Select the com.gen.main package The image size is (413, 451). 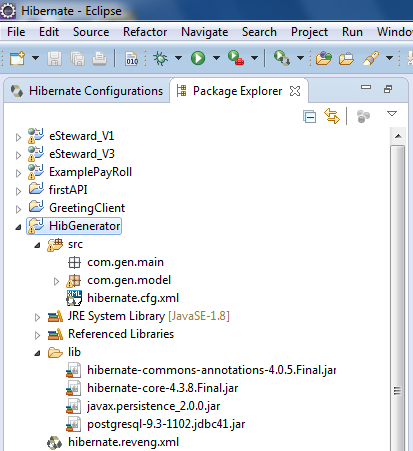[125, 262]
